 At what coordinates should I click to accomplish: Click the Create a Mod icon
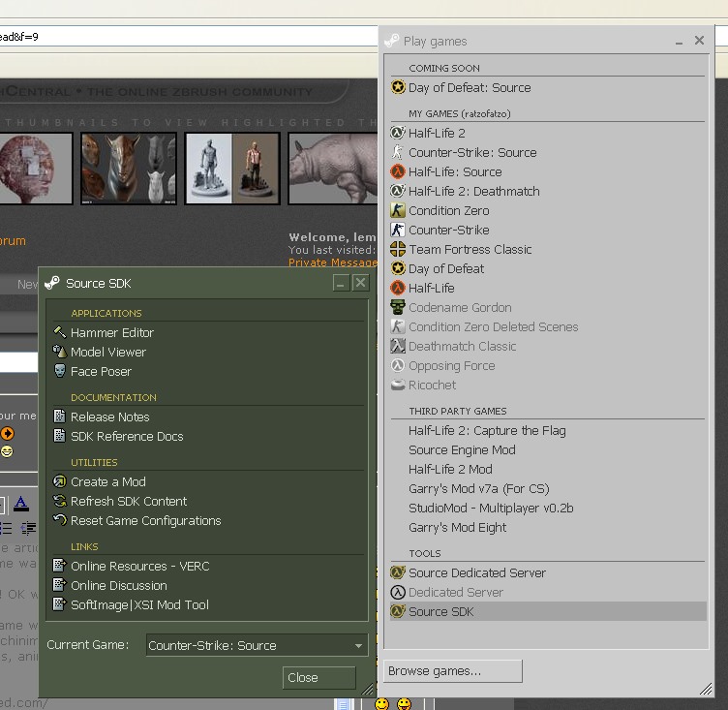pyautogui.click(x=60, y=481)
